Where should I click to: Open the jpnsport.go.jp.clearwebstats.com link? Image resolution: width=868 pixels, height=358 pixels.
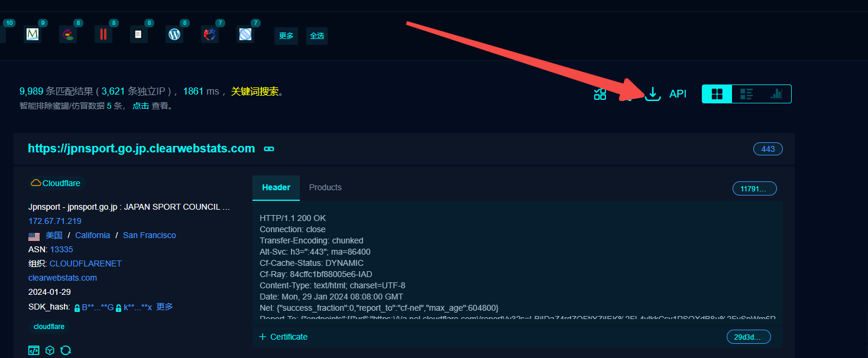[141, 148]
